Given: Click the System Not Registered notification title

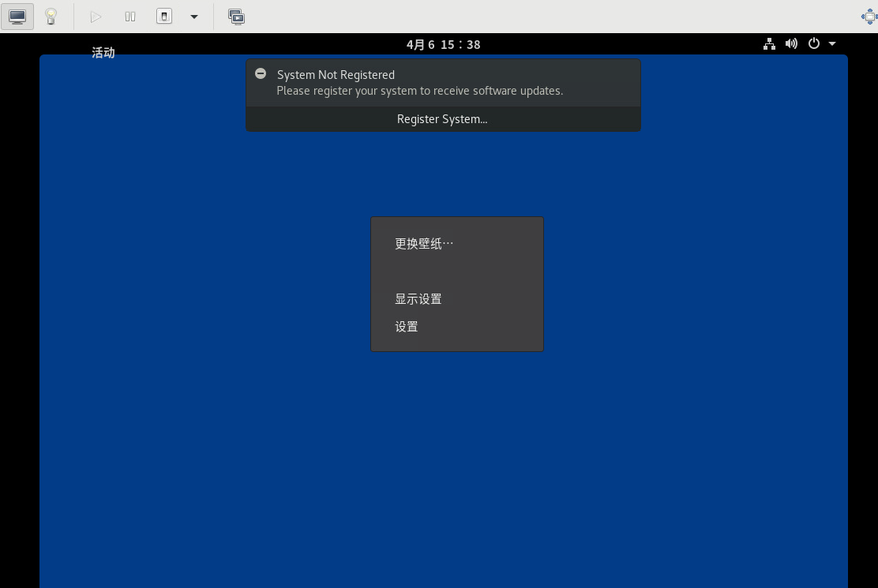Looking at the screenshot, I should tap(336, 75).
